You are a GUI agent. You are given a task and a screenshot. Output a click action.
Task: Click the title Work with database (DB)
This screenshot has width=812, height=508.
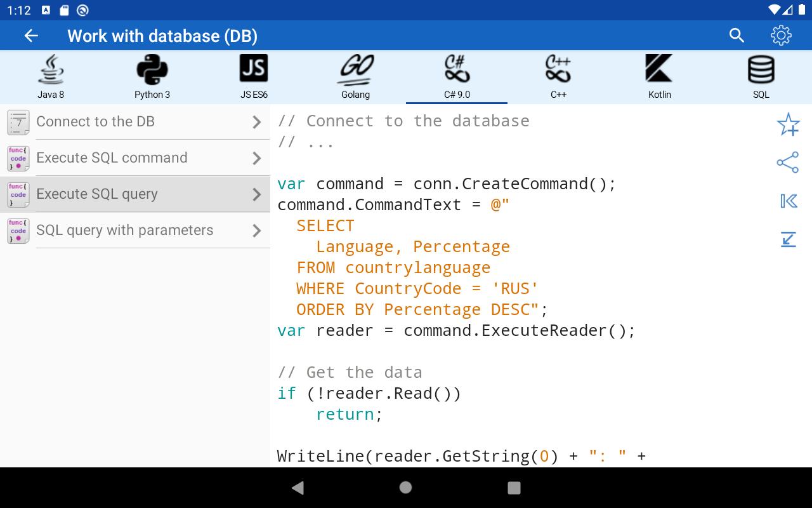click(x=162, y=36)
